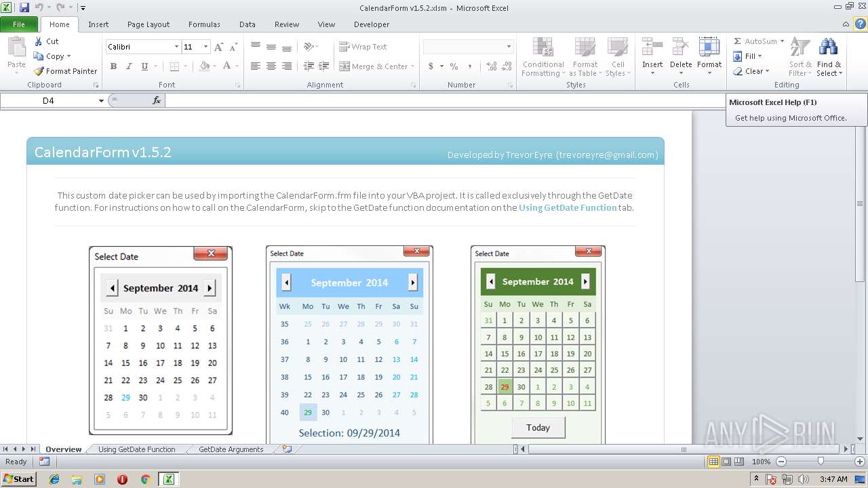Toggle Underline formatting

point(144,66)
